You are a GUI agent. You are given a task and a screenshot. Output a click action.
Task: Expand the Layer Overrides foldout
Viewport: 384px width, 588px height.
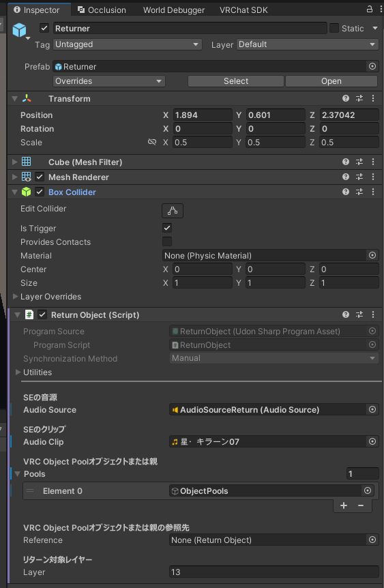point(16,296)
